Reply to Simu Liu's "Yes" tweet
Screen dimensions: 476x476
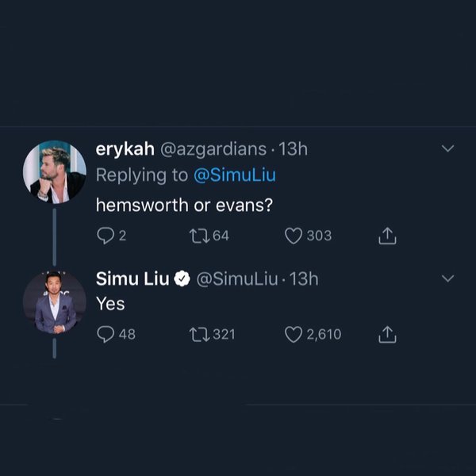tap(106, 334)
